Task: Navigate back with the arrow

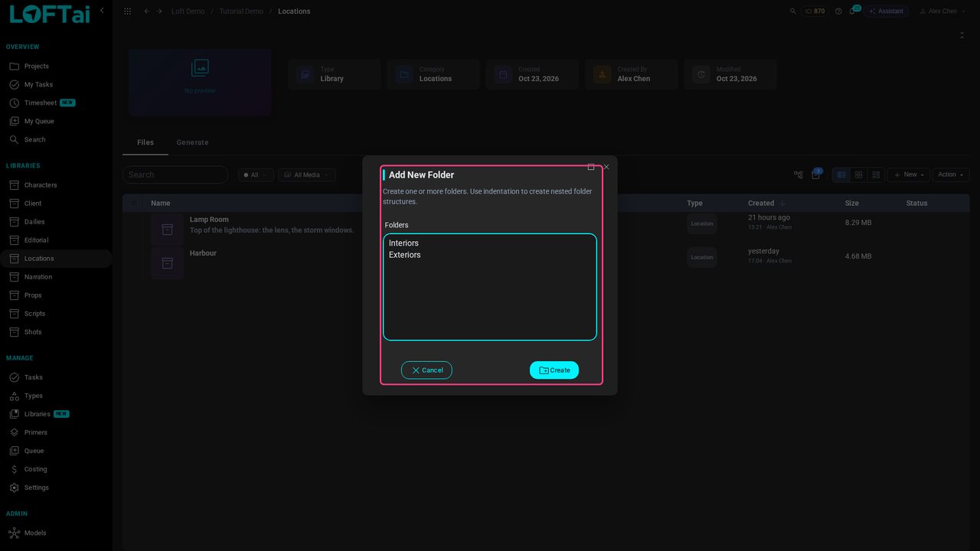Action: [147, 11]
